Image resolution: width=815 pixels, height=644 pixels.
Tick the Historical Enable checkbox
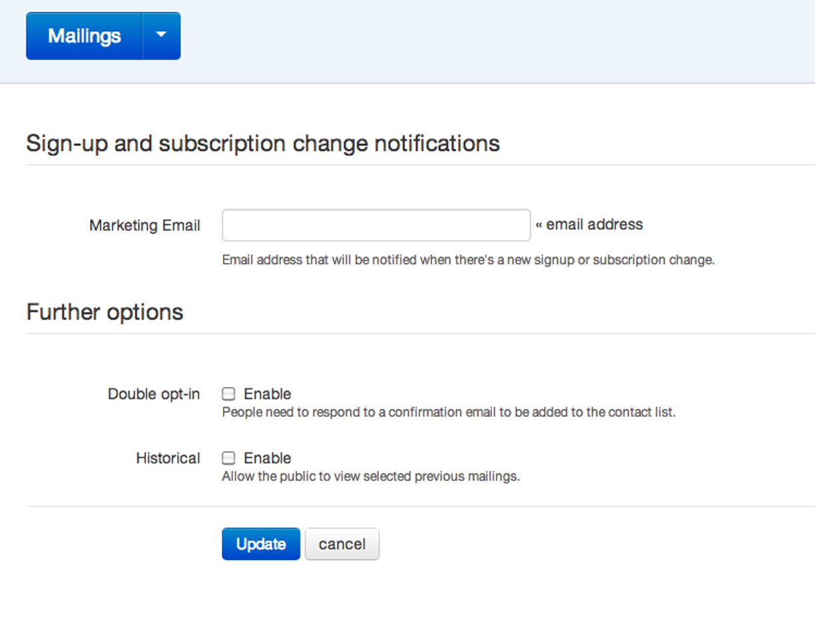(x=228, y=458)
